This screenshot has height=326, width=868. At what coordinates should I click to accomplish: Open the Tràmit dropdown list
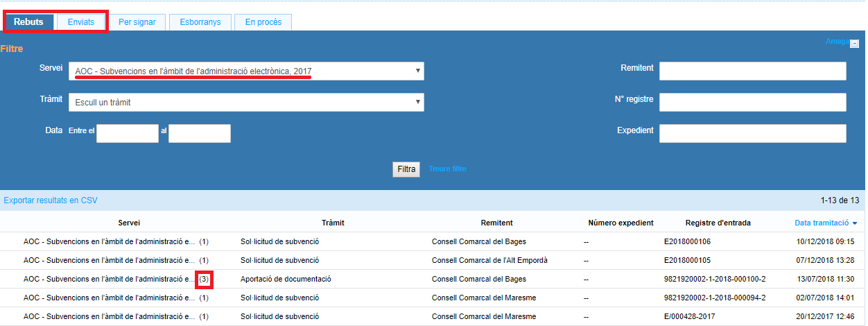[246, 103]
